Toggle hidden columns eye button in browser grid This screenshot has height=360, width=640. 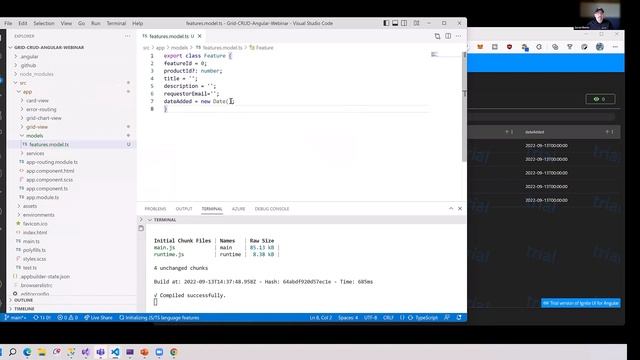pyautogui.click(x=600, y=99)
